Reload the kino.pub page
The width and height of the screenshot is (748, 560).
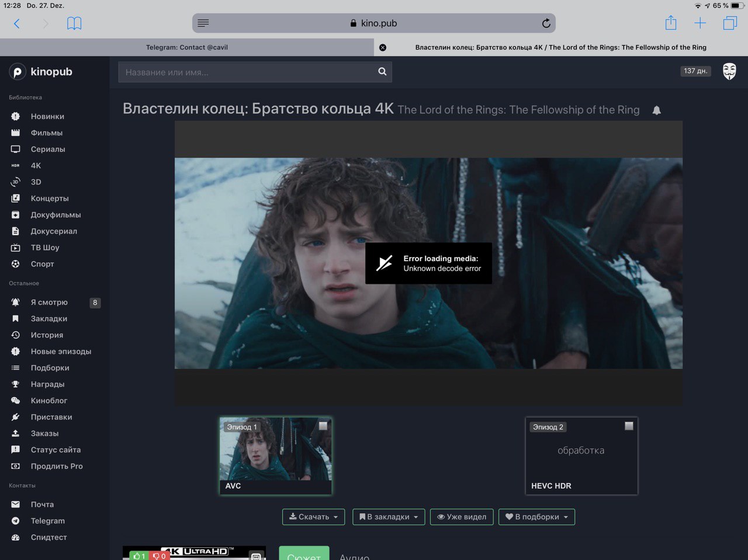tap(546, 23)
